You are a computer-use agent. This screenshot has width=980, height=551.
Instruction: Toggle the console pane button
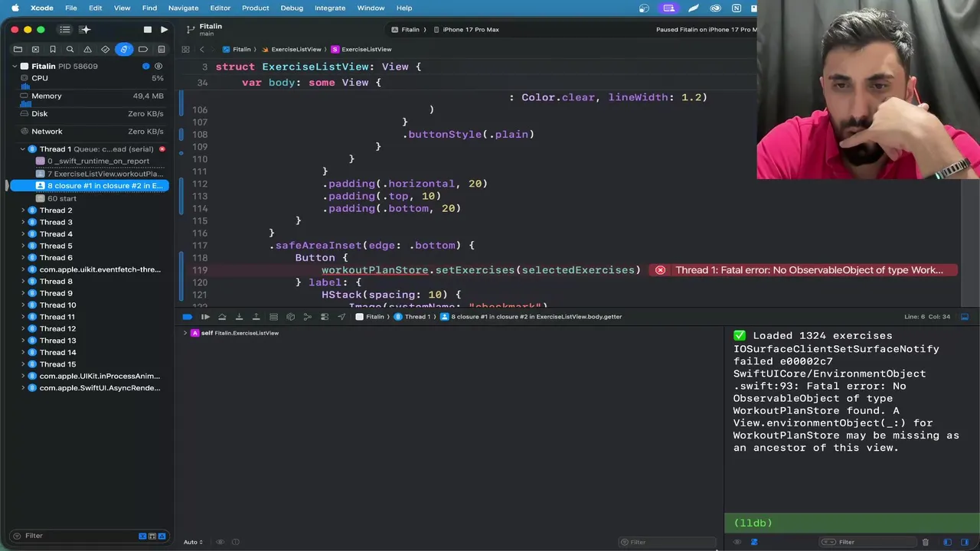coord(965,542)
